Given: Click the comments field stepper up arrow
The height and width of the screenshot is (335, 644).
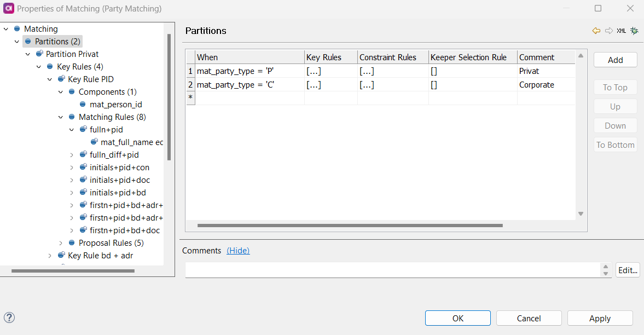Looking at the screenshot, I should (605, 267).
